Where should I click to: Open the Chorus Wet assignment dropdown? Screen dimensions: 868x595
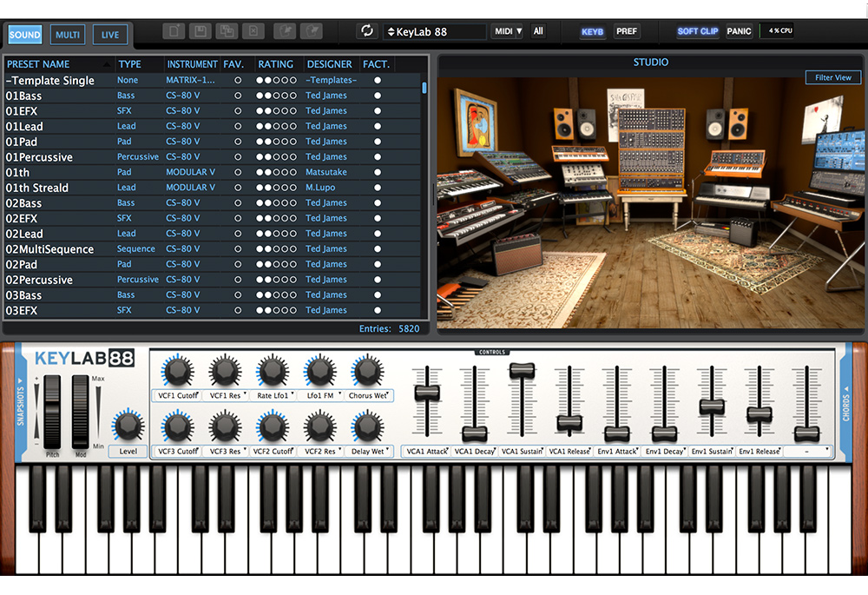click(x=369, y=395)
